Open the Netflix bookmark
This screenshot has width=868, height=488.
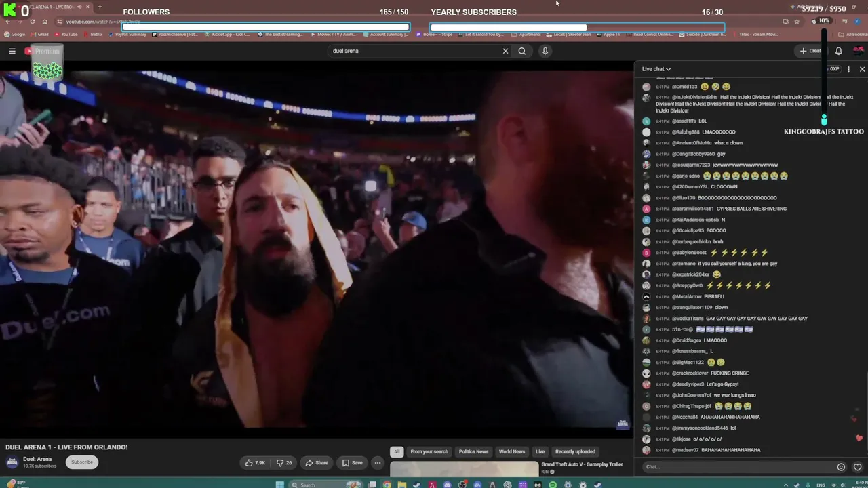point(93,34)
